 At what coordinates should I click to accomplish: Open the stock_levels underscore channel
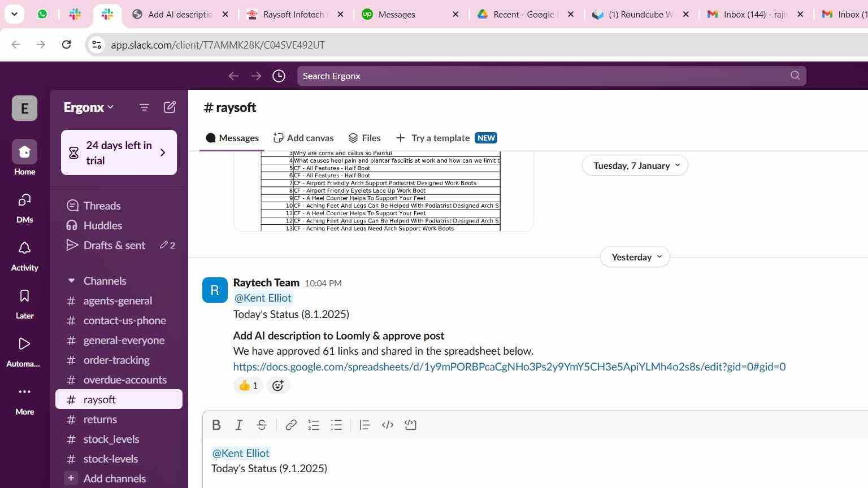[119, 439]
